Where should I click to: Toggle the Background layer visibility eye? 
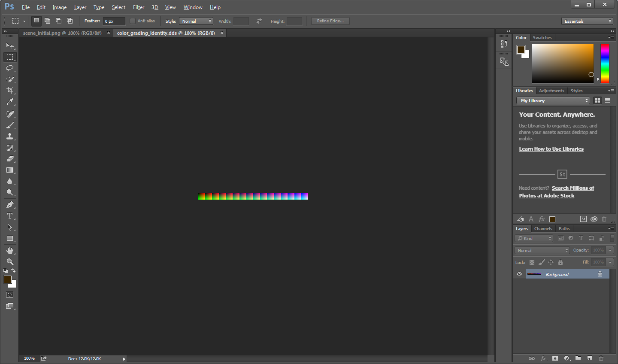pos(519,274)
